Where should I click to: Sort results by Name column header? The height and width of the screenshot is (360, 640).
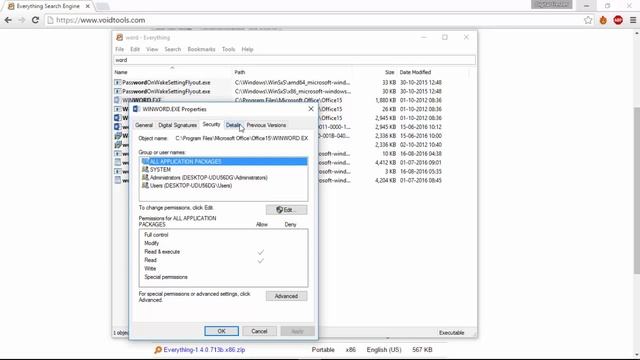[x=173, y=72]
